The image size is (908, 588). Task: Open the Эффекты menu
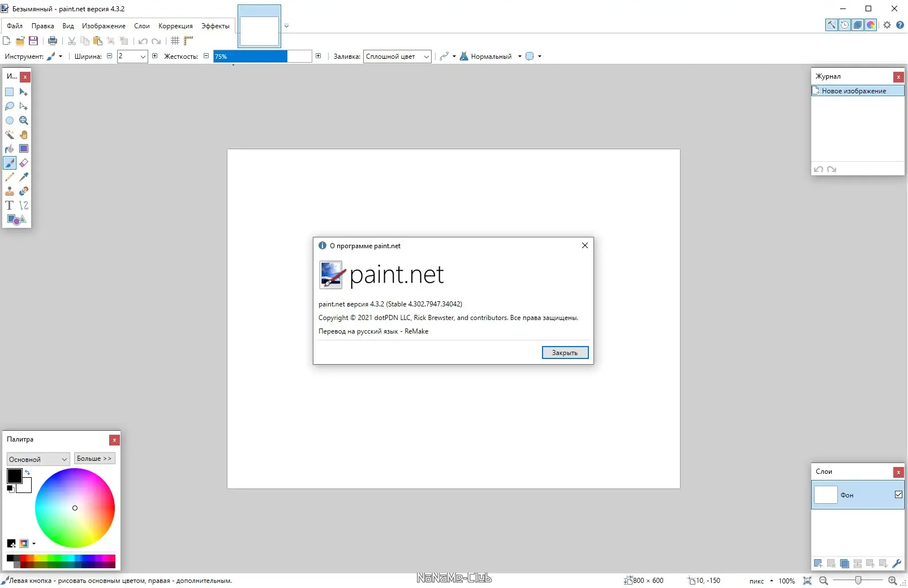(x=216, y=26)
